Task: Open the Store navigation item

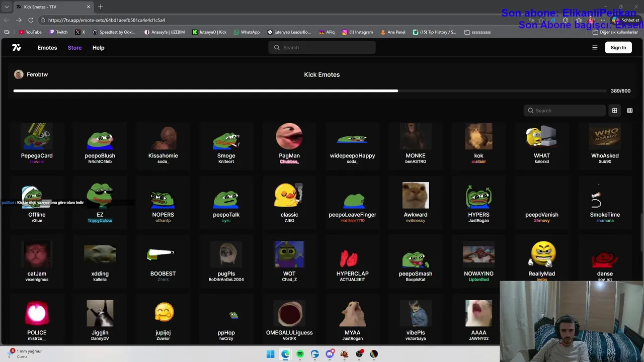Action: [x=74, y=48]
